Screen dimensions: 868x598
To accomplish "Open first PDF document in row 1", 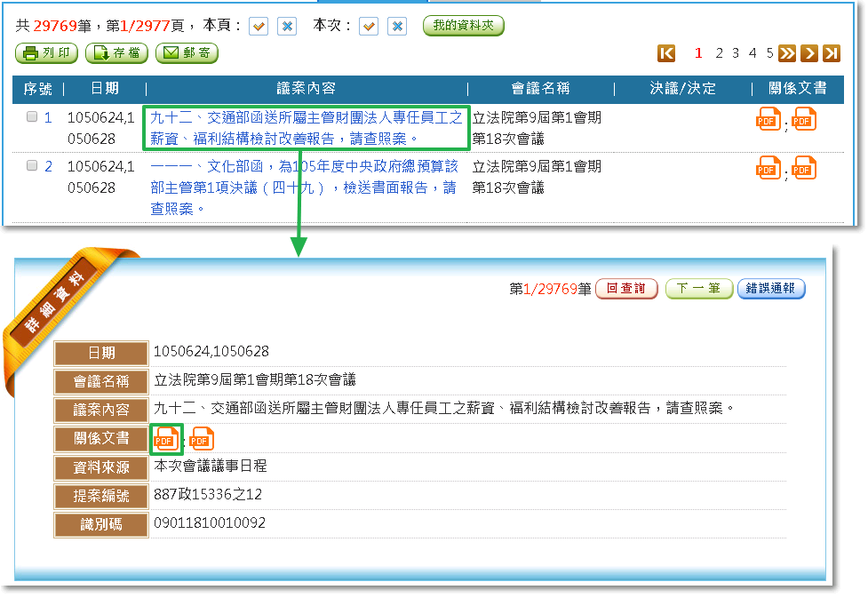I will click(x=768, y=118).
